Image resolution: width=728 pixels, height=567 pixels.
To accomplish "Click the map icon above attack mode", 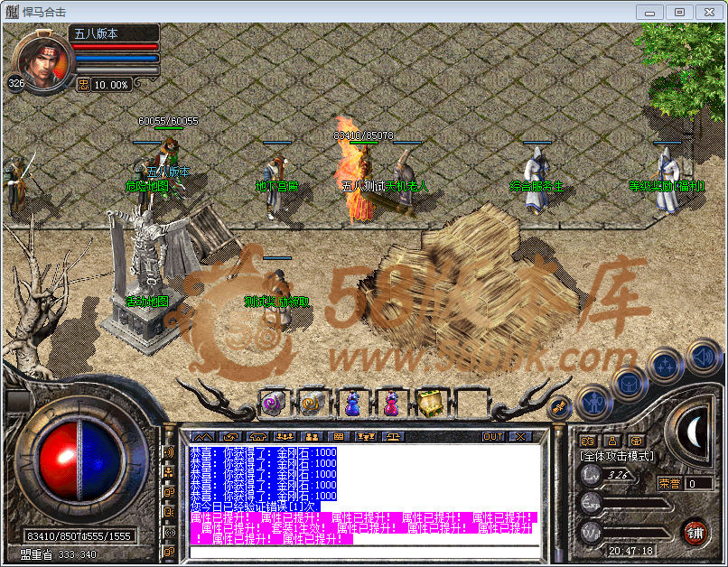I will click(x=588, y=441).
